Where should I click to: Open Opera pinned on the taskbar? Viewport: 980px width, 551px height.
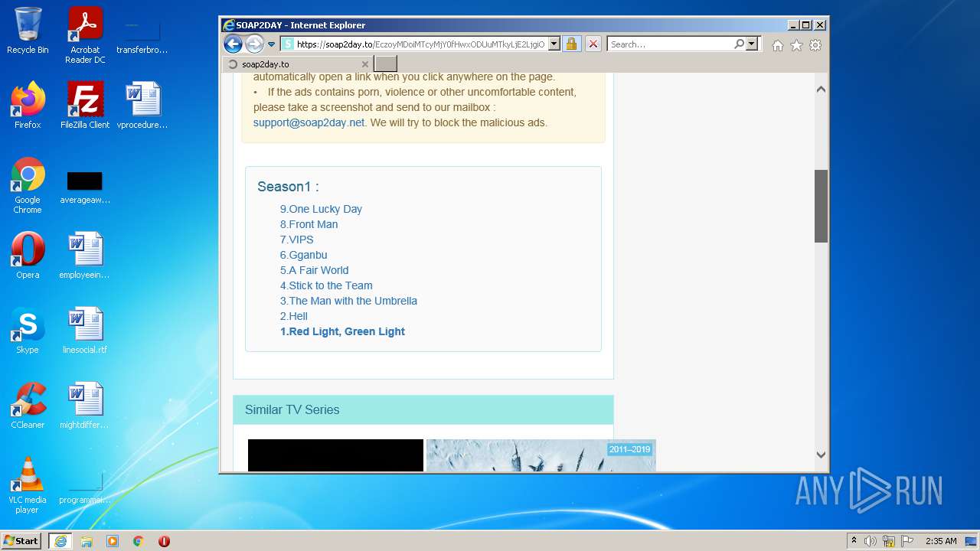pos(164,541)
